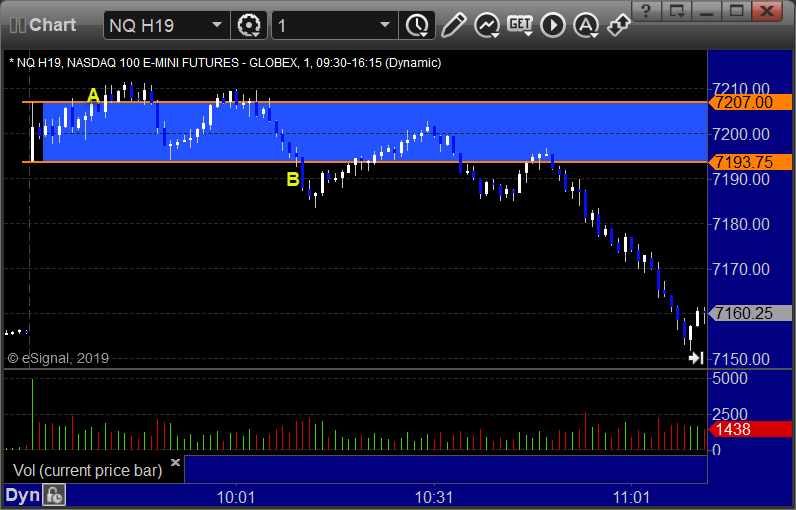This screenshot has width=796, height=510.
Task: Click the 7160.25 current price label
Action: [x=750, y=313]
